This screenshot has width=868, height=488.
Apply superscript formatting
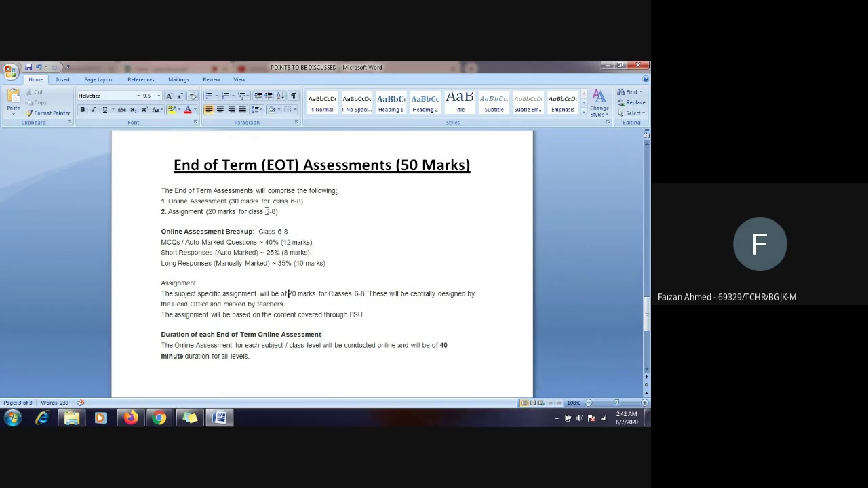point(144,110)
